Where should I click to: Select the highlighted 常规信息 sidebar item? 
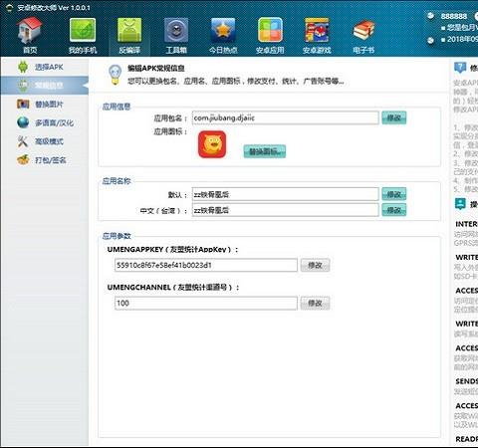click(45, 86)
